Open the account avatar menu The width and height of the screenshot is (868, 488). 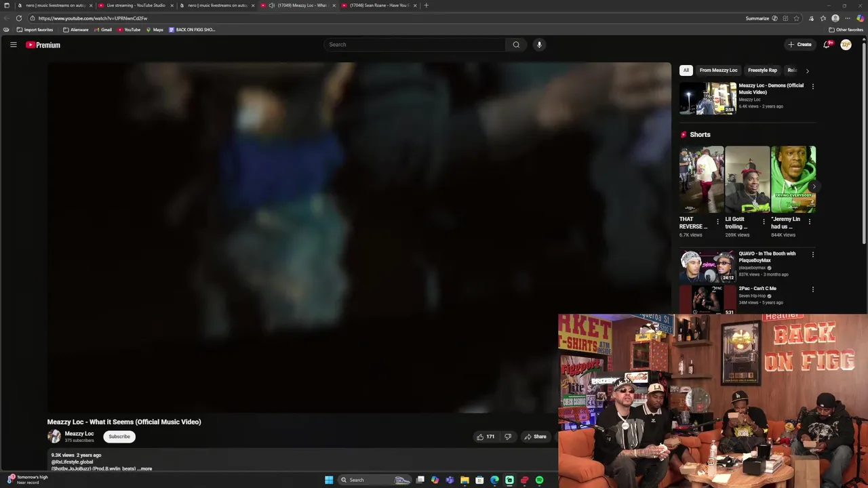[x=846, y=45]
